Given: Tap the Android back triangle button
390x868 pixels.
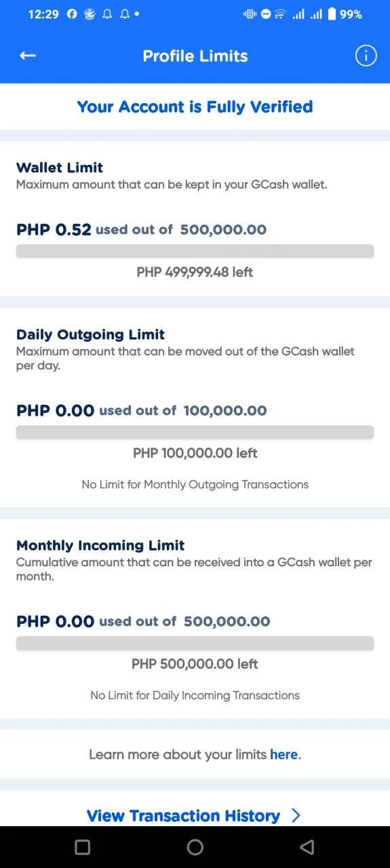Looking at the screenshot, I should pyautogui.click(x=307, y=847).
